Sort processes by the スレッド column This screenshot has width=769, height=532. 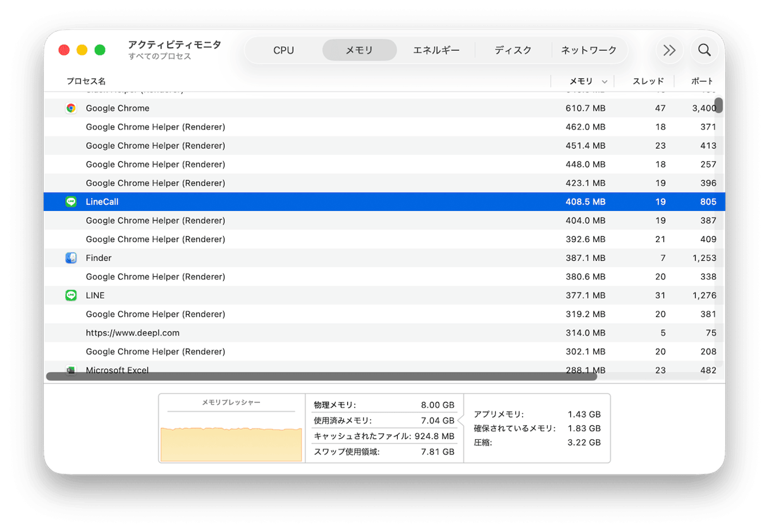coord(650,81)
